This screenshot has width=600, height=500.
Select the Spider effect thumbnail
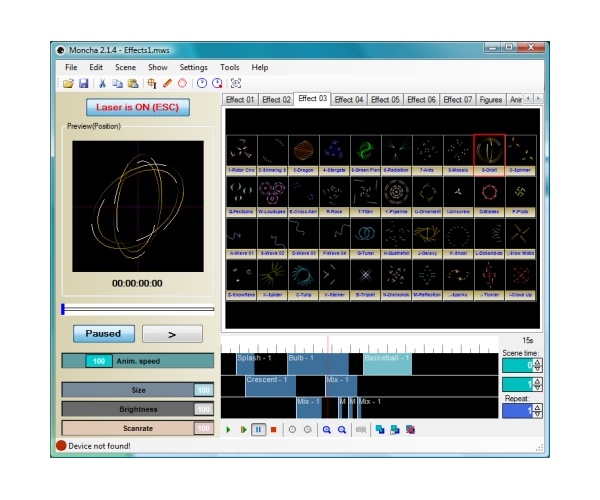(x=272, y=280)
